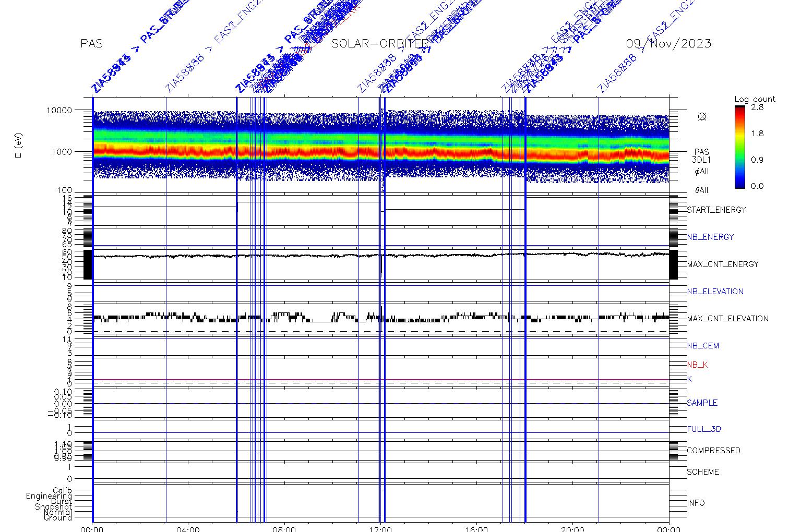Click the 1000 energy axis tick label
The image size is (789, 532).
(x=61, y=152)
